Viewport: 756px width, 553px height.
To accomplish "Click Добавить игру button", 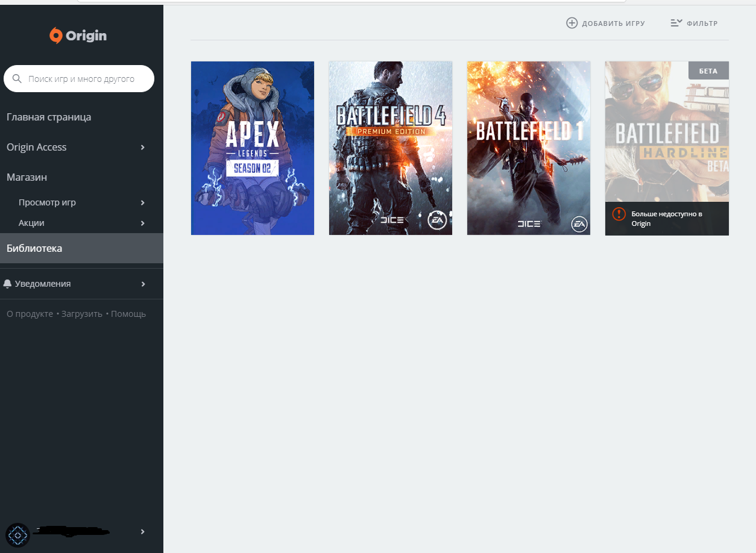I will pos(606,23).
